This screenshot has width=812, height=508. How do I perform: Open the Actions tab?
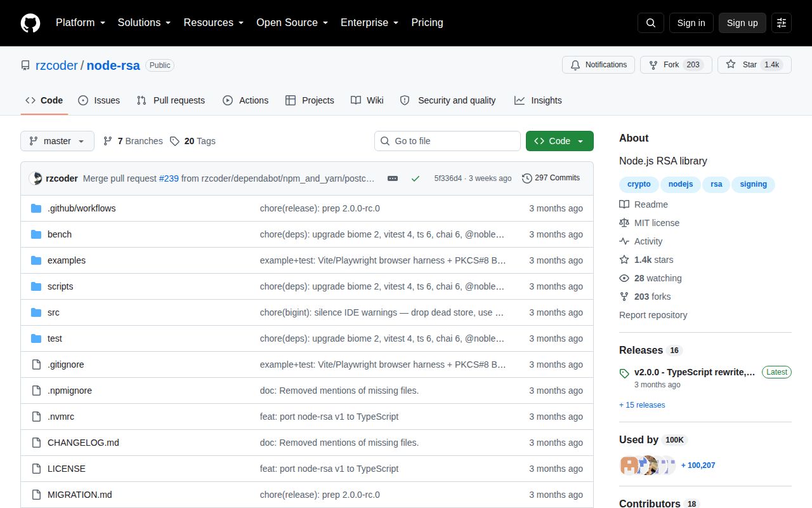point(246,100)
